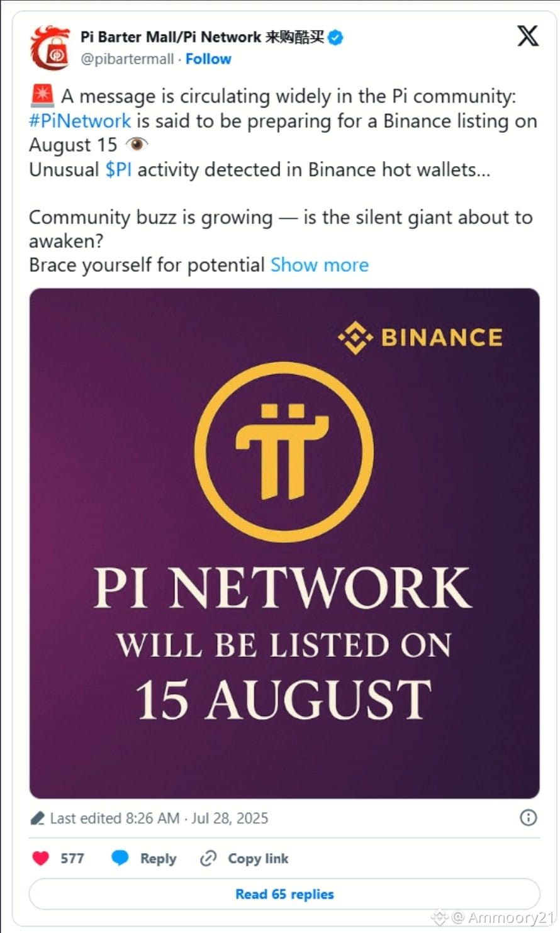Click the @pibartermall handle

[x=127, y=59]
